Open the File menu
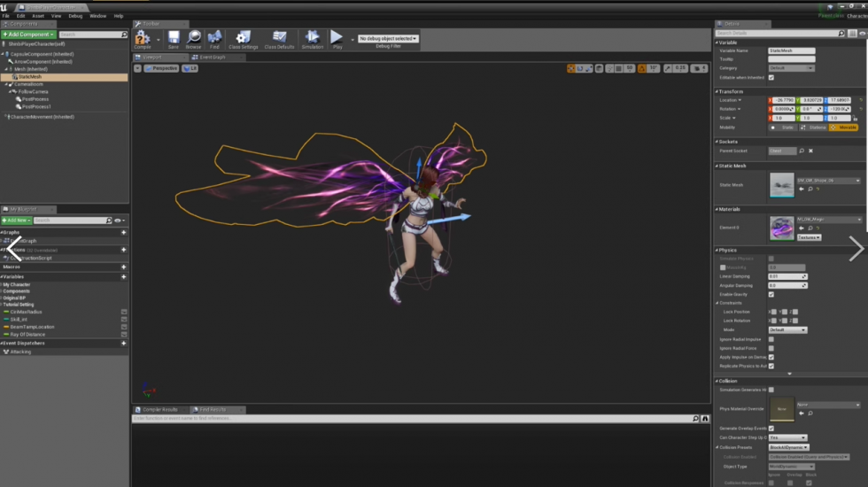The width and height of the screenshot is (868, 487). click(5, 16)
